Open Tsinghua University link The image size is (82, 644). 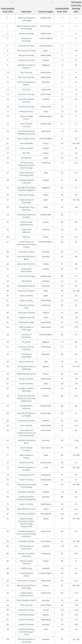[26, 317]
